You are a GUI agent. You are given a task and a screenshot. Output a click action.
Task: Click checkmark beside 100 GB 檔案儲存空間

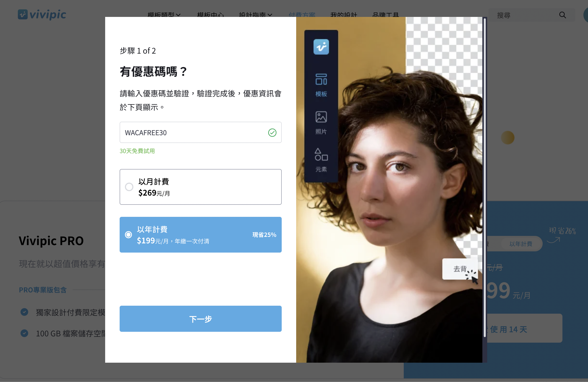[24, 333]
